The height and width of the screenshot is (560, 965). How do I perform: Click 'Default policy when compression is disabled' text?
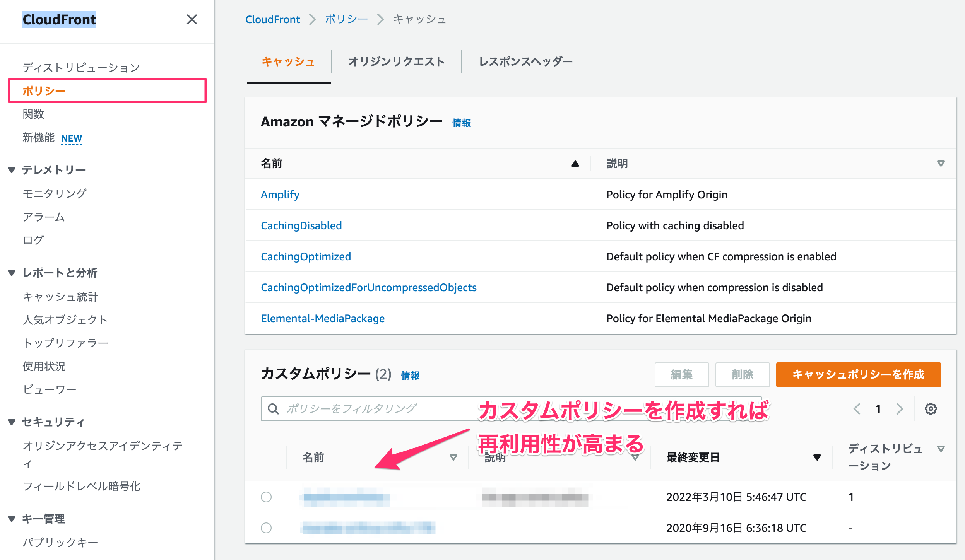pos(715,287)
